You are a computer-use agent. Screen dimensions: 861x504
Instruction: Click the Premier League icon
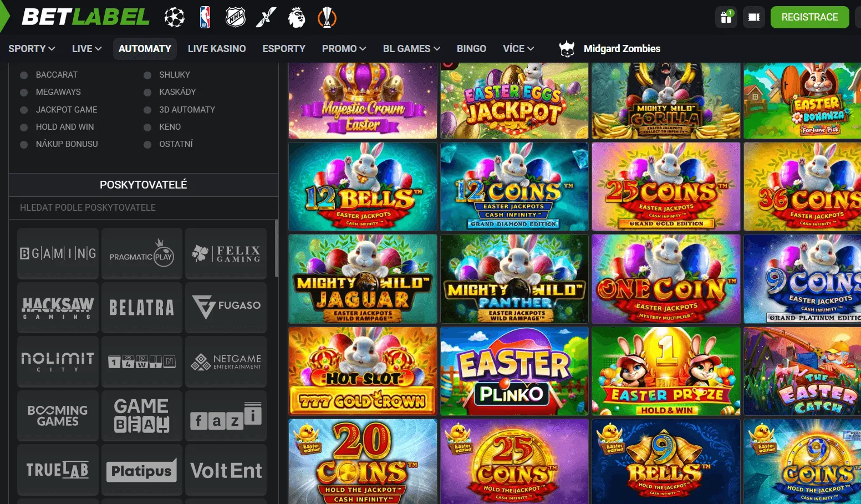297,17
